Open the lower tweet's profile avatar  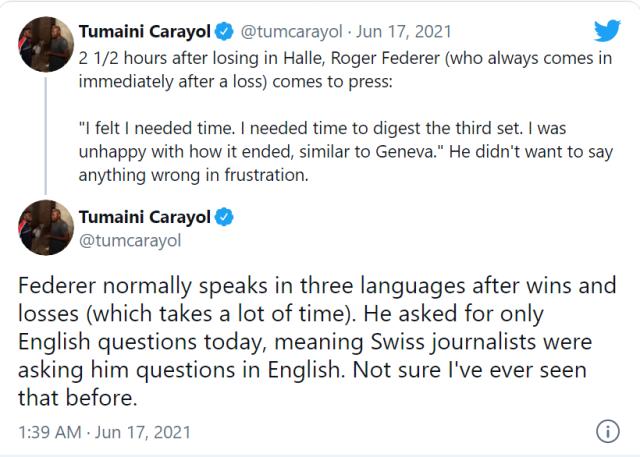[x=43, y=227]
